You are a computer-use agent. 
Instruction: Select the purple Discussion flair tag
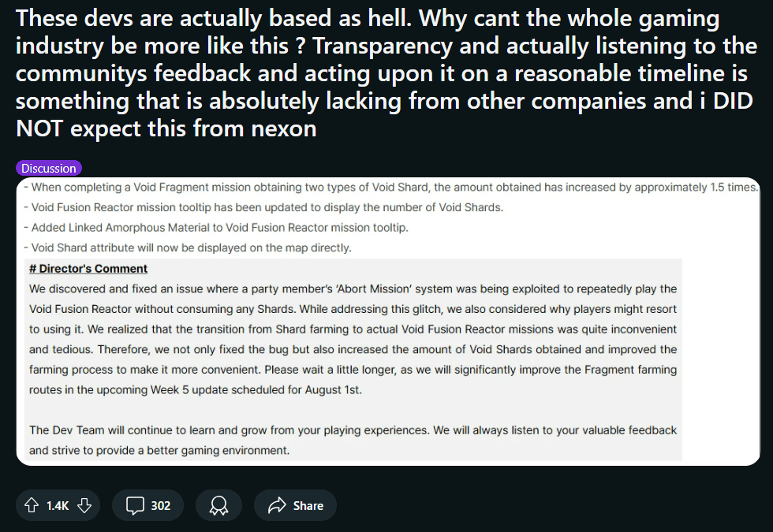[x=49, y=169]
